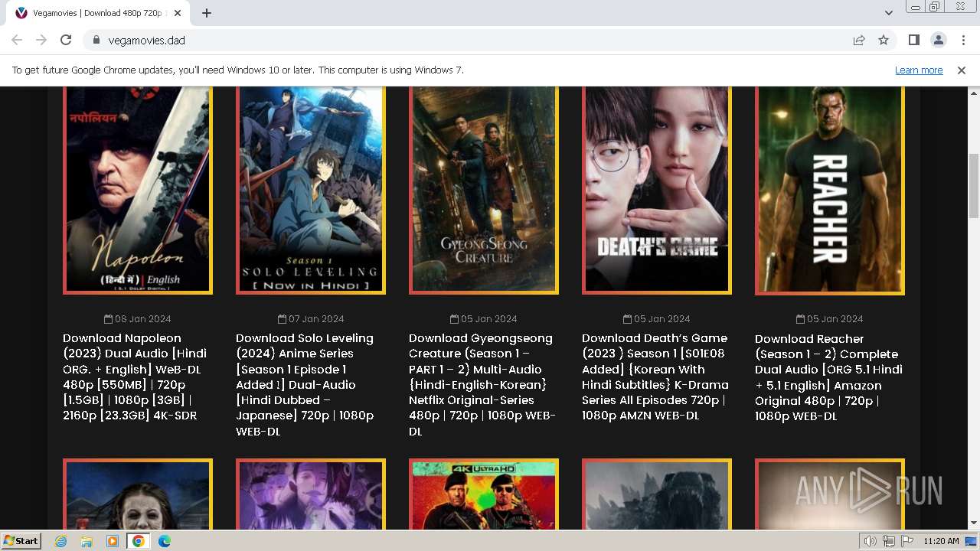The image size is (980, 551).
Task: Bookmark this tab with star icon
Action: [884, 40]
